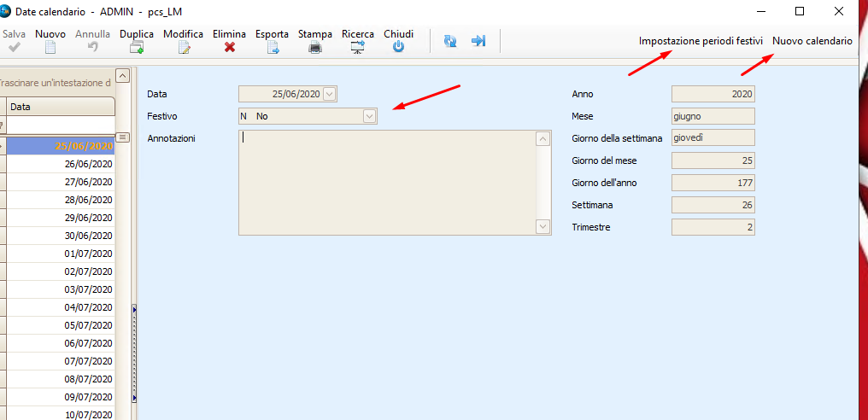Open Impostazione periodi festivi
This screenshot has height=420, width=868.
pos(701,41)
